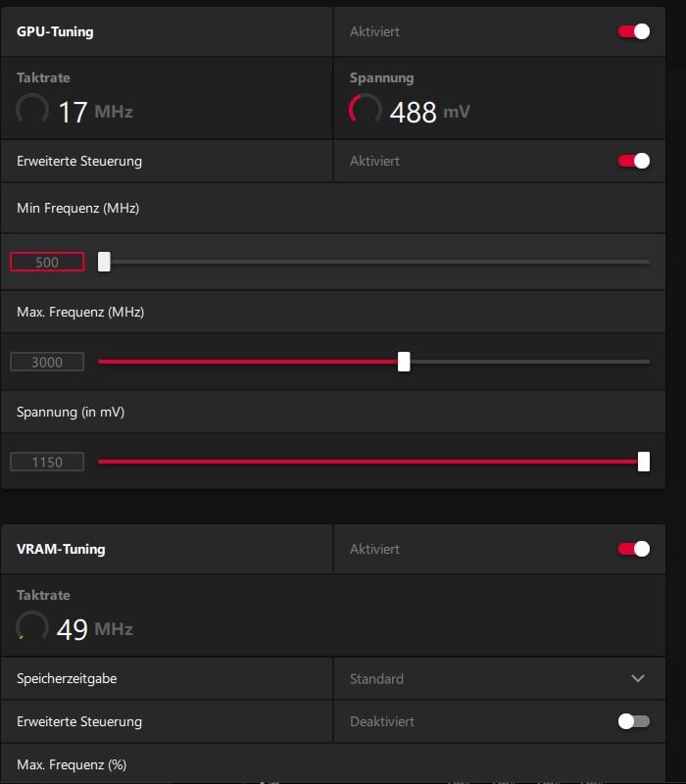Click the GPU Spannung gauge icon

[366, 111]
